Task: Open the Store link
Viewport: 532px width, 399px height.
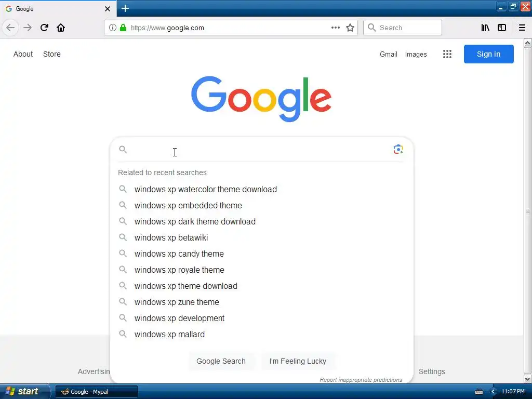Action: (x=52, y=54)
